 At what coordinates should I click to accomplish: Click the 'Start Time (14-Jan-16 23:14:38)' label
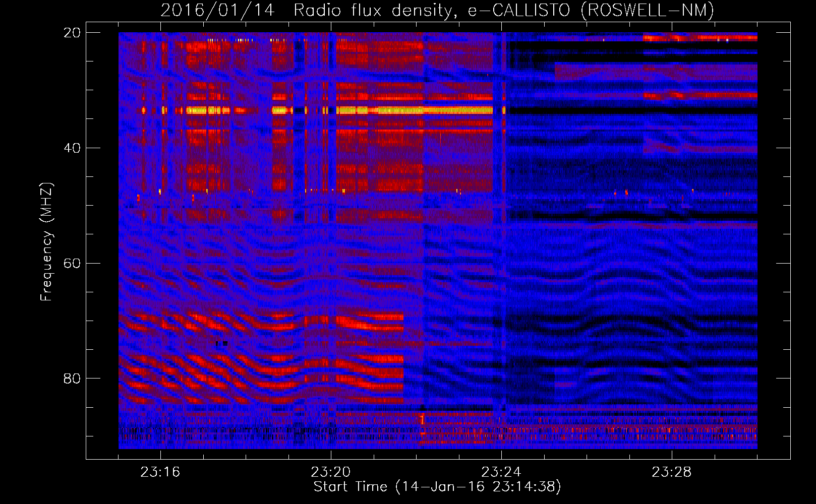click(437, 487)
